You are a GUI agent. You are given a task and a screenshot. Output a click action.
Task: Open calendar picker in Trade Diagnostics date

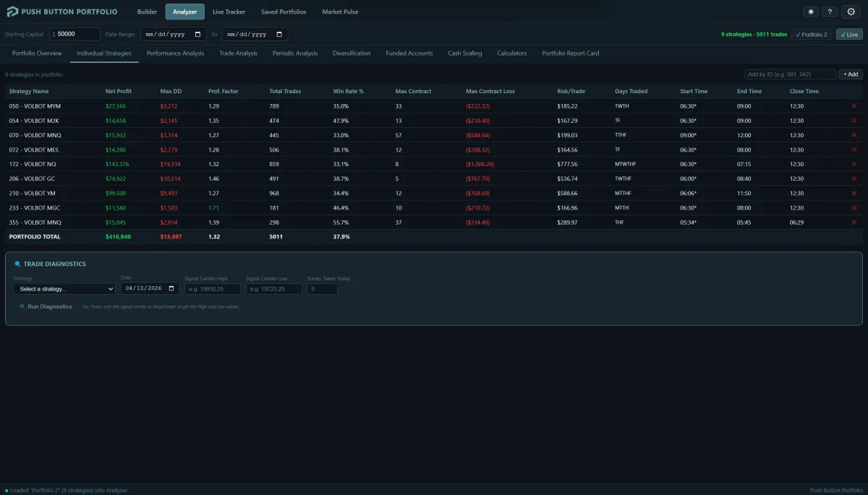[171, 288]
